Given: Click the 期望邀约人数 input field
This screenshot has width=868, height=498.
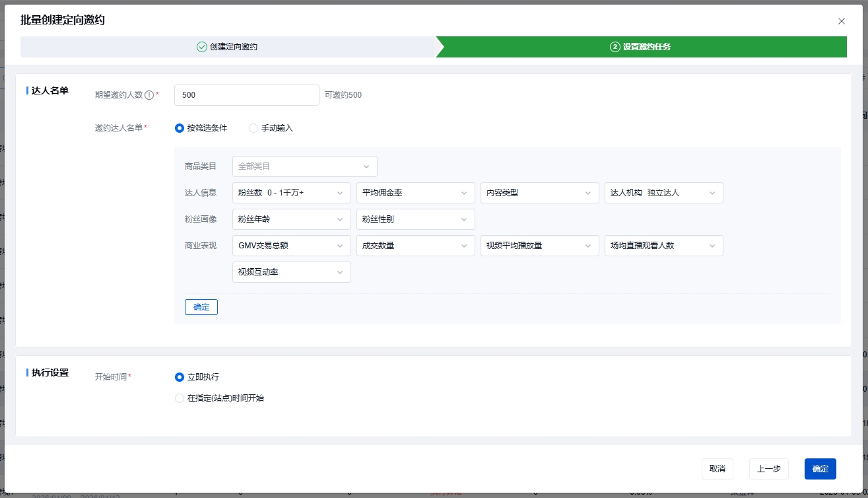Looking at the screenshot, I should click(246, 95).
